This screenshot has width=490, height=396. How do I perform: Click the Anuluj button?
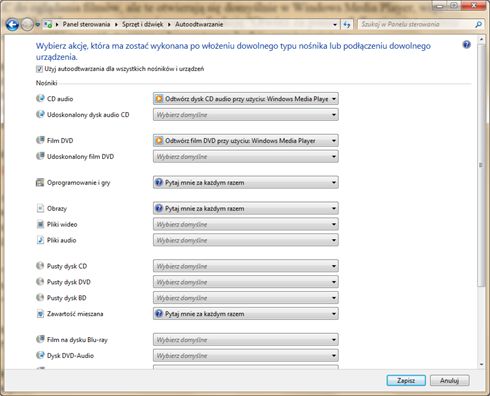click(x=450, y=380)
